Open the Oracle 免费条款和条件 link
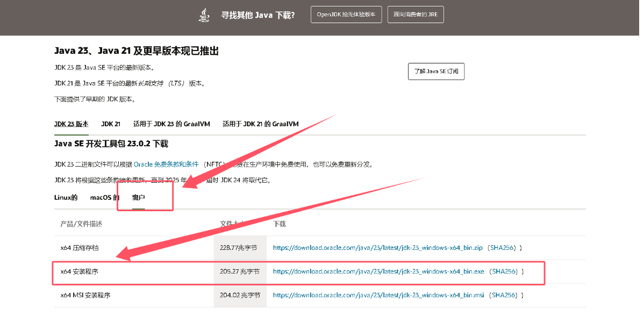This screenshot has height=323, width=644. tap(166, 164)
